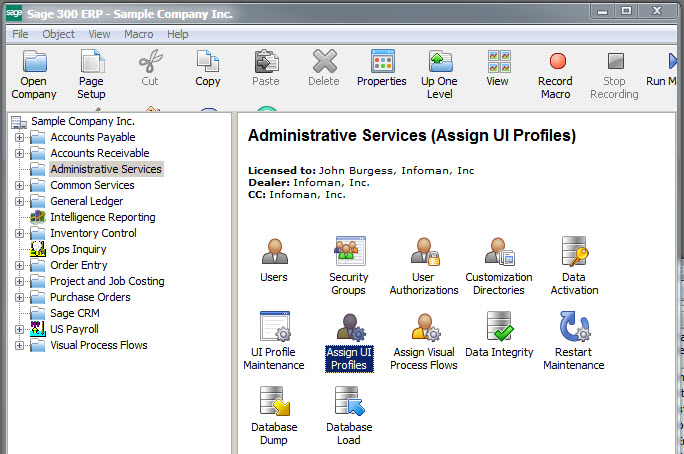Launch Database Dump icon

(x=274, y=416)
